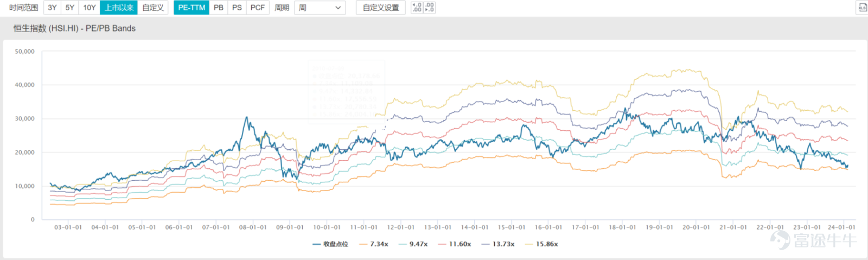Toggle 7.34x band in legend
Image resolution: width=868 pixels, height=260 pixels.
coord(374,244)
